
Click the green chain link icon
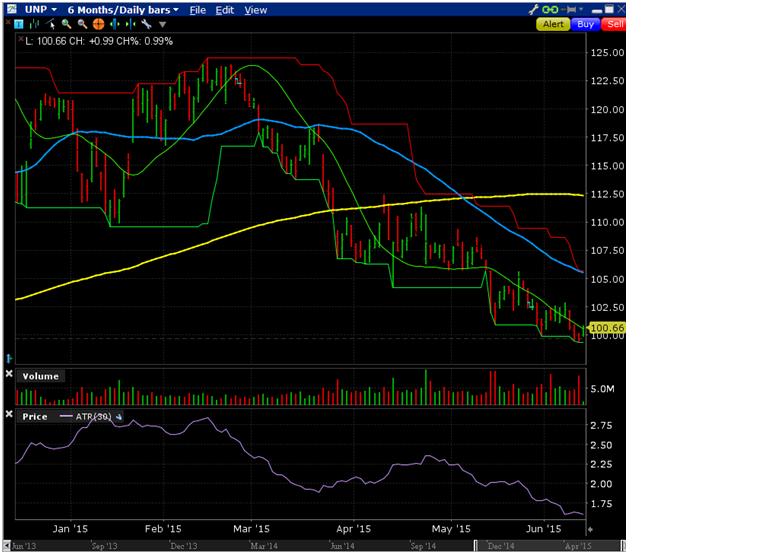coord(548,9)
